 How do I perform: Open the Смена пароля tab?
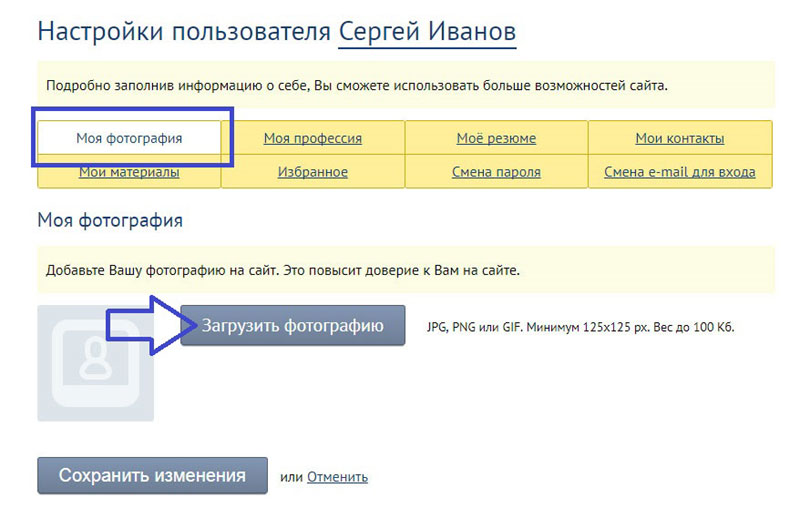point(496,172)
